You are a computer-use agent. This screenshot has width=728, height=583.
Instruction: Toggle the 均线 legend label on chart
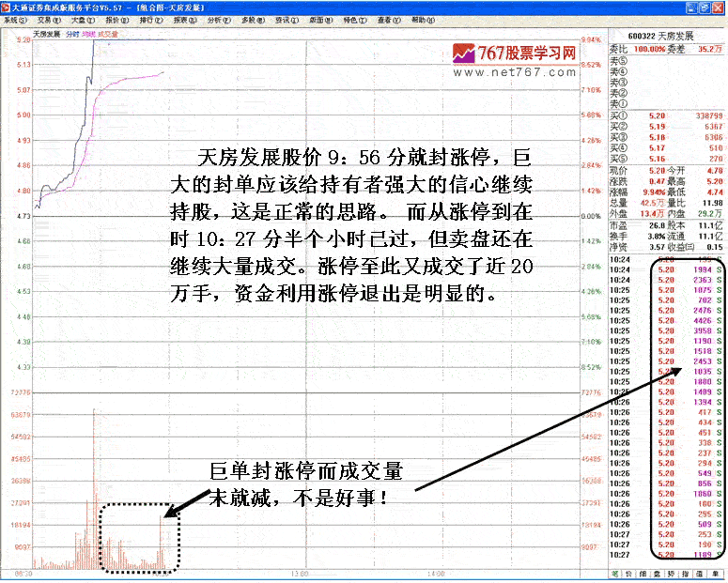pyautogui.click(x=88, y=34)
